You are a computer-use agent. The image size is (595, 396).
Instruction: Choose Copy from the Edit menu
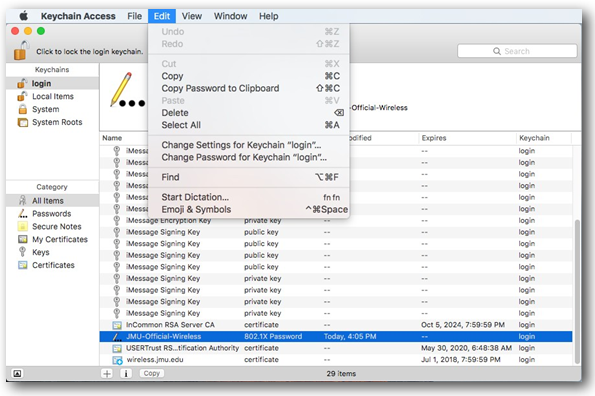click(x=249, y=76)
